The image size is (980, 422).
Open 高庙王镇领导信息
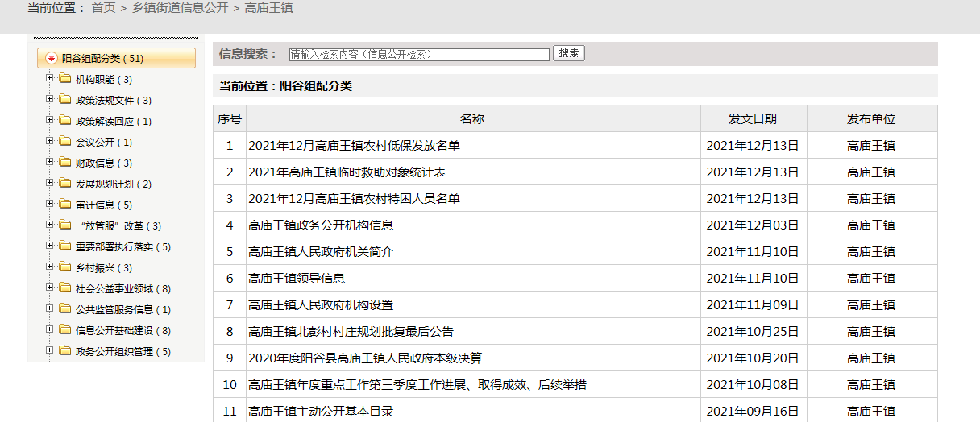(297, 279)
